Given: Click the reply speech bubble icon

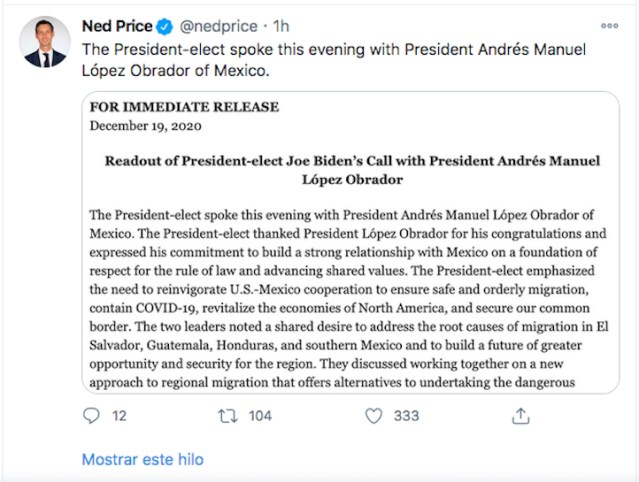Looking at the screenshot, I should tap(91, 415).
